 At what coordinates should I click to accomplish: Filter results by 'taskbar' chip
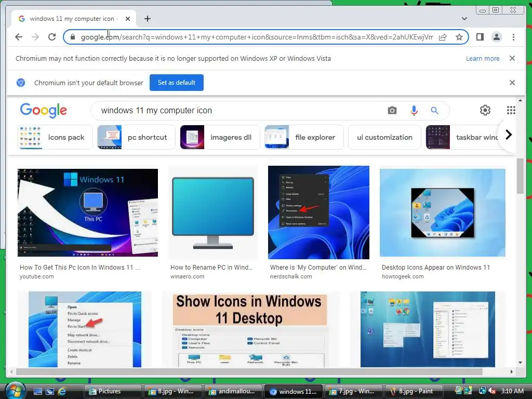pos(463,137)
